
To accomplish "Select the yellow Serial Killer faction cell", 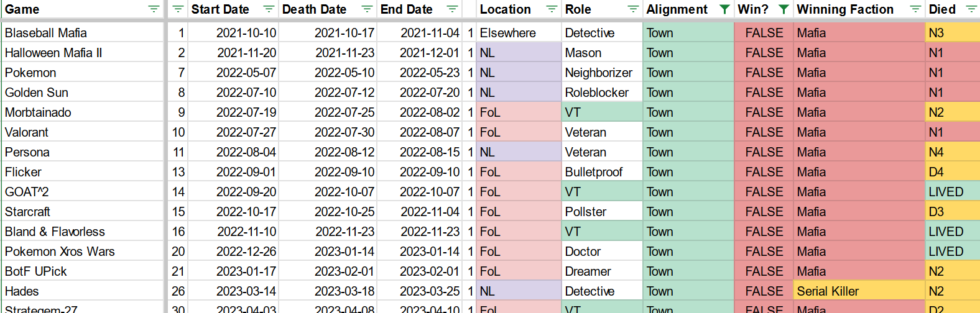I will coord(860,291).
